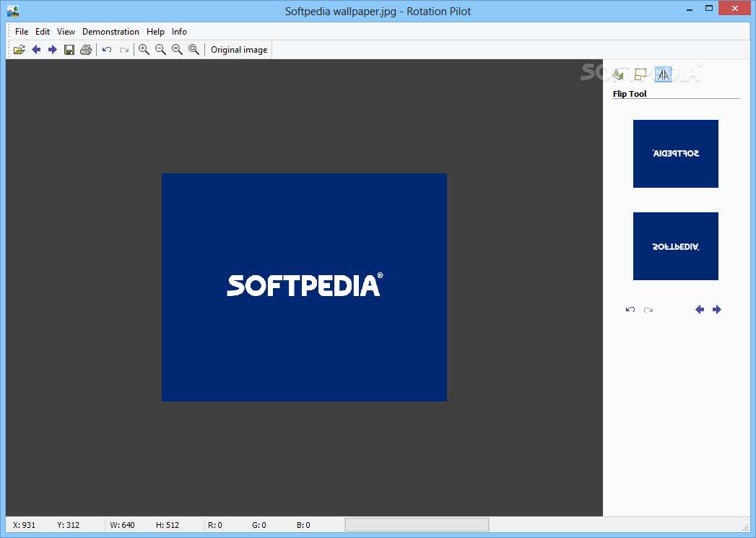Click the Softpedia image on the canvas
The image size is (756, 538).
tap(304, 287)
